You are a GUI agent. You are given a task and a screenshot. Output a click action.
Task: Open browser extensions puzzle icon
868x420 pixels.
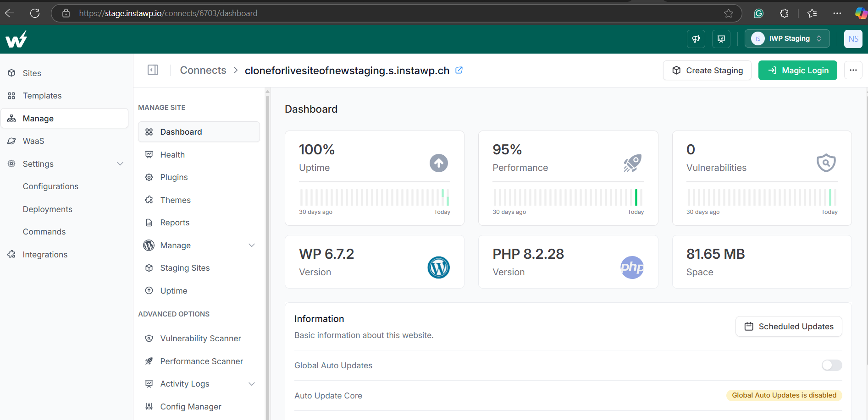[x=785, y=13]
